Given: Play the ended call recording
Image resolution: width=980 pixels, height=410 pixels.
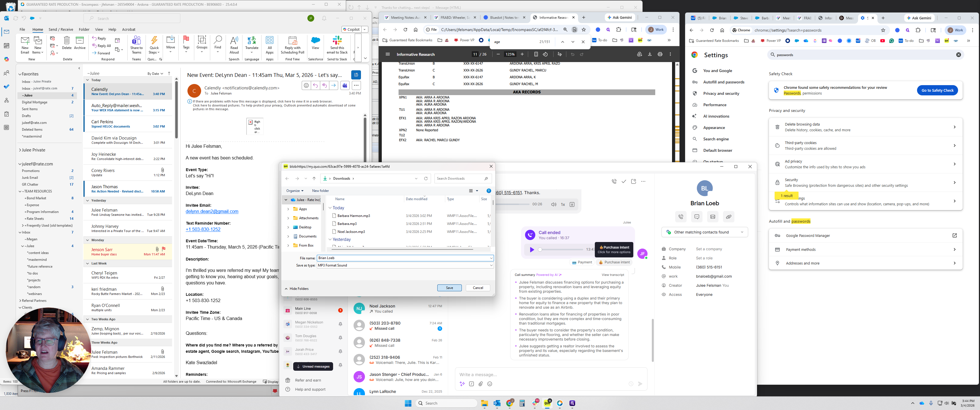Looking at the screenshot, I should 532,250.
